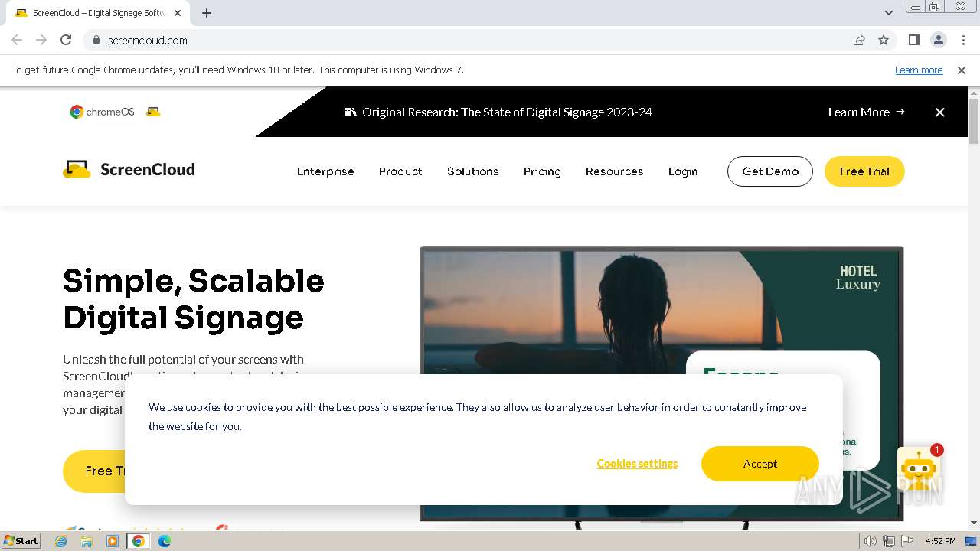Click the research banner headline text
980x551 pixels.
507,112
